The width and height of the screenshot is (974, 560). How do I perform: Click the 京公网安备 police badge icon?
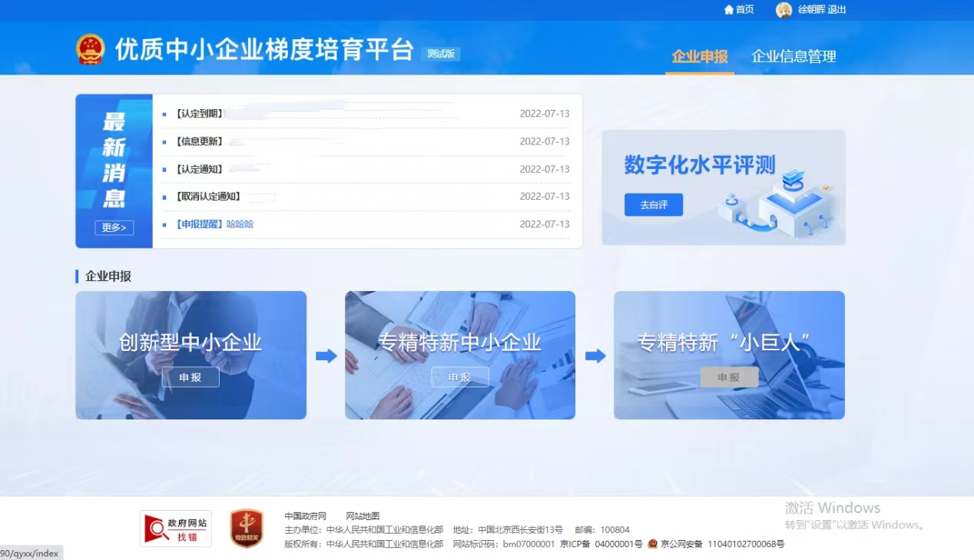tap(652, 544)
